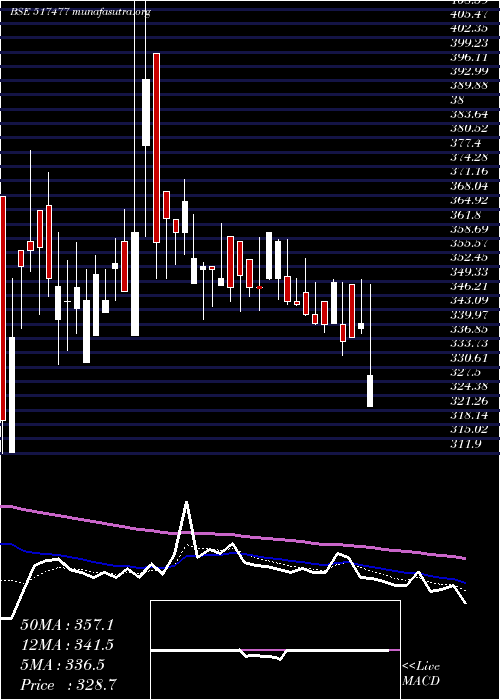Click the 396.11 price axis label
The width and height of the screenshot is (500, 700).
[469, 58]
